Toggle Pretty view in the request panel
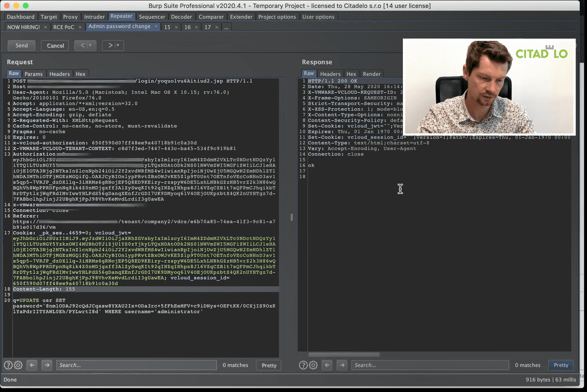 [269, 365]
